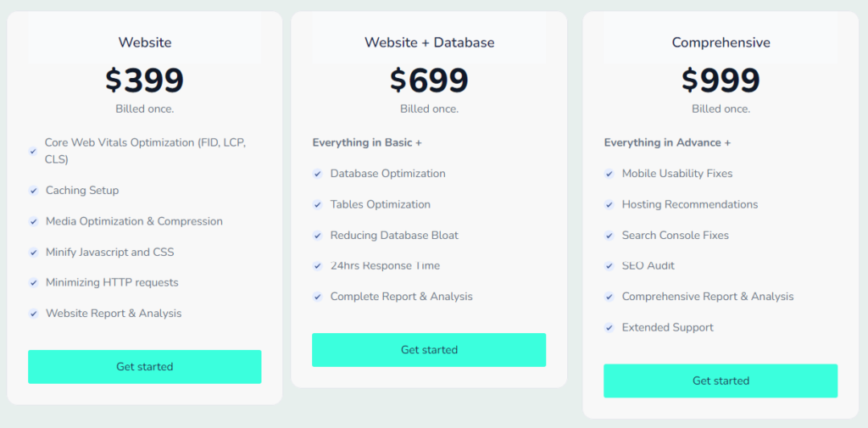Select the Website plan title
This screenshot has width=868, height=428.
click(144, 42)
